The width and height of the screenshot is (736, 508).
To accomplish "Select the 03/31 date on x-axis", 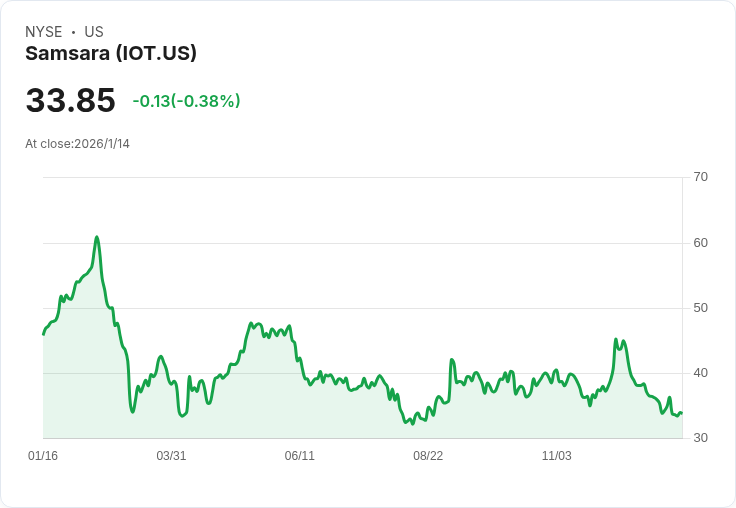I will click(x=171, y=456).
